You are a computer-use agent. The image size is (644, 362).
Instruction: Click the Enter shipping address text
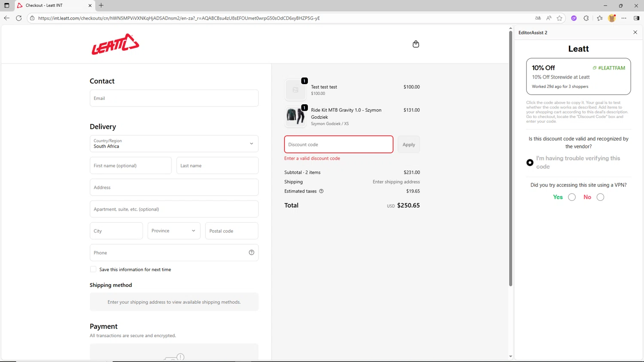point(396,182)
